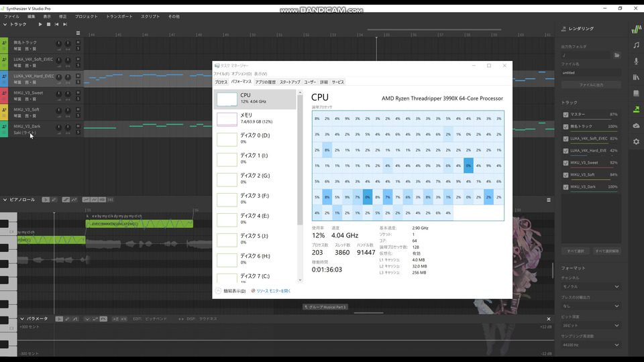Toggle the MIKU_V3_Dark render checkbox
Screen dimensions: 644x362
(566, 187)
